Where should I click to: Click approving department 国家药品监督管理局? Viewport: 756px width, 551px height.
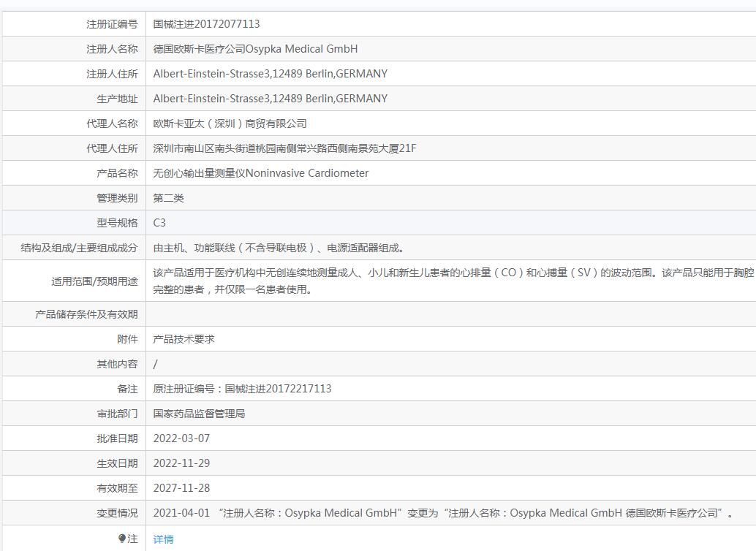pos(199,414)
